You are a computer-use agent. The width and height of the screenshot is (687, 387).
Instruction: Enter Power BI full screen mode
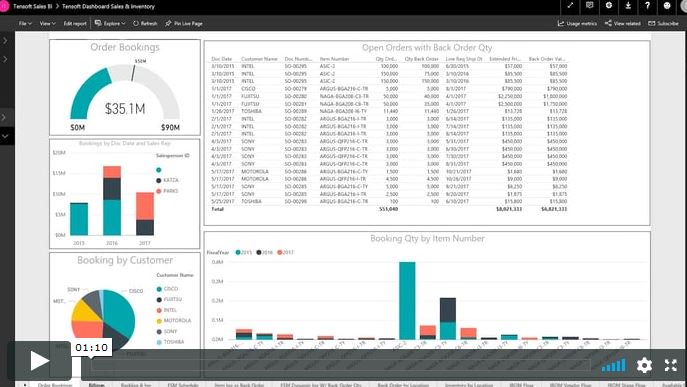point(570,6)
